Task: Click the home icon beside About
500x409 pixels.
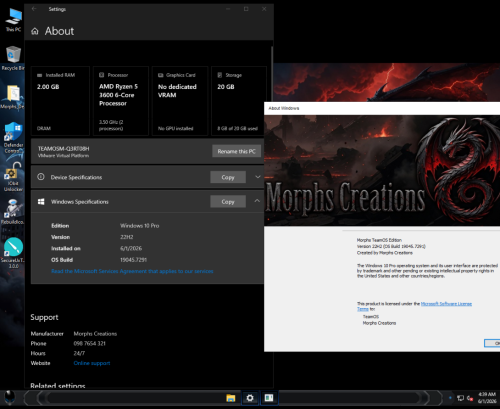Action: tap(35, 31)
